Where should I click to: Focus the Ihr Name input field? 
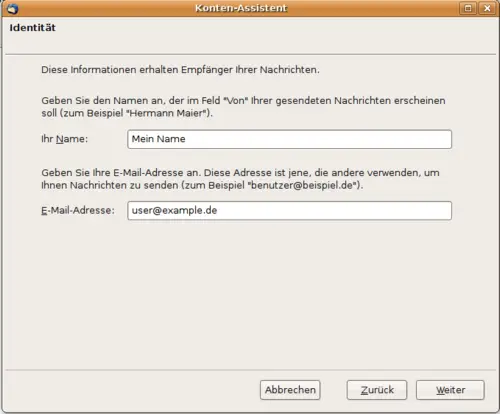pos(289,139)
